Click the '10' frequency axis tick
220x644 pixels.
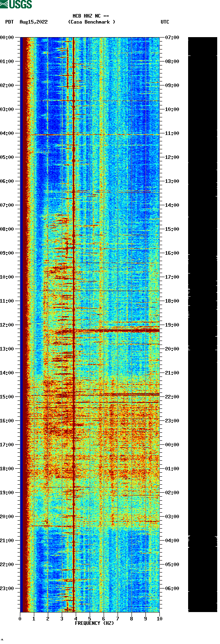pyautogui.click(x=159, y=619)
